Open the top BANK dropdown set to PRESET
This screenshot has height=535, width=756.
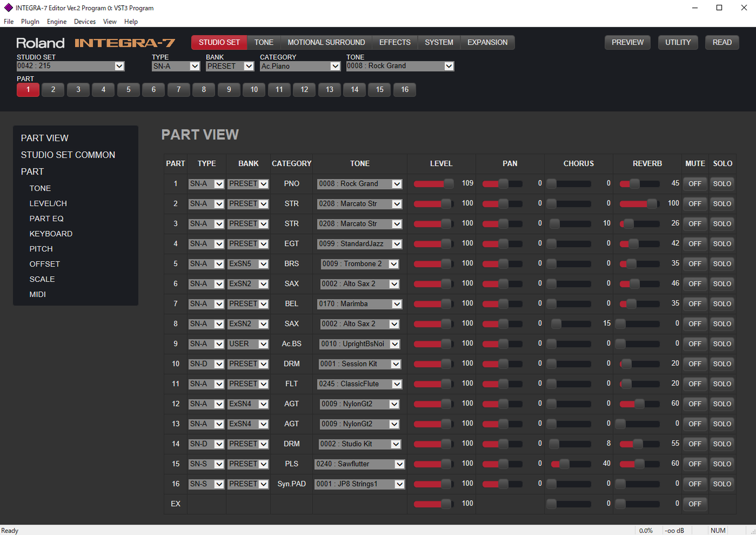(230, 66)
